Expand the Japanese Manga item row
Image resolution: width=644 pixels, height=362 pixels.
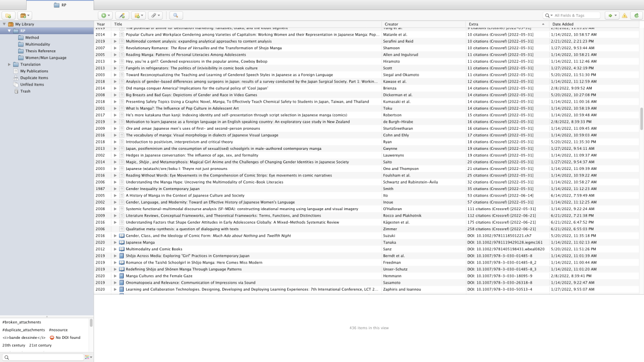pos(115,242)
